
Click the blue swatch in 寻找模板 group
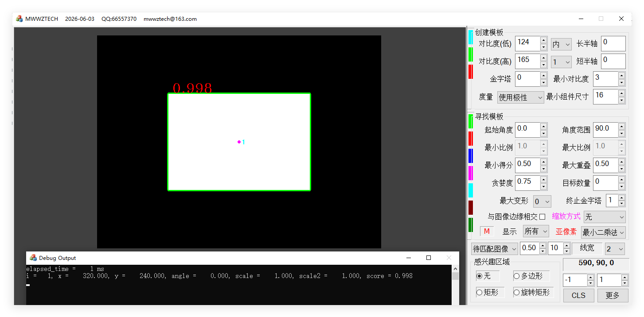pos(471,156)
